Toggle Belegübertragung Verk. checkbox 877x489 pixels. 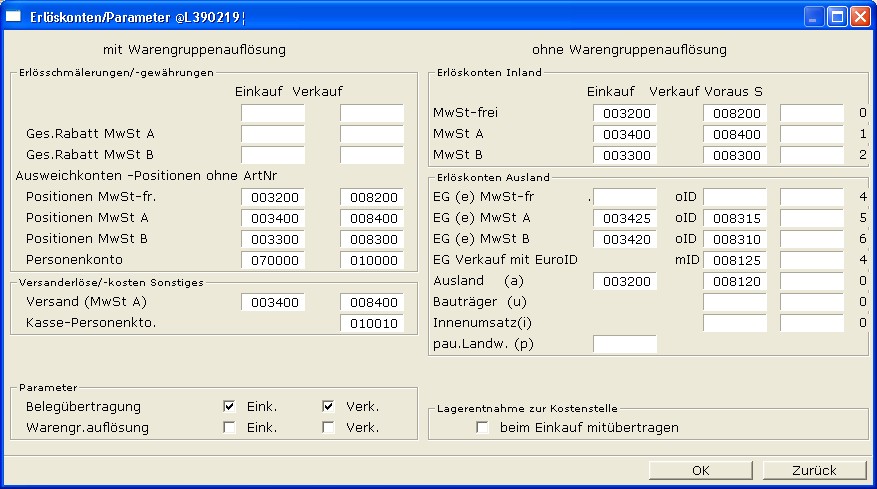[x=328, y=407]
